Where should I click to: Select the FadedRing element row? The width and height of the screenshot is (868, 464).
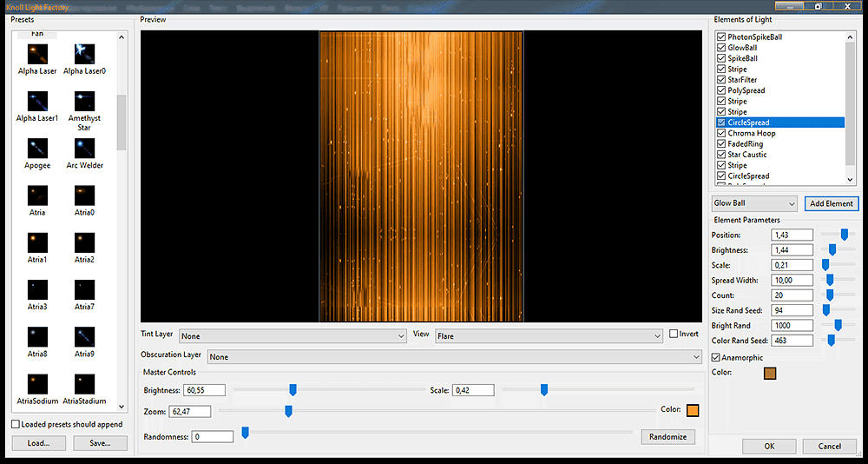click(x=780, y=143)
